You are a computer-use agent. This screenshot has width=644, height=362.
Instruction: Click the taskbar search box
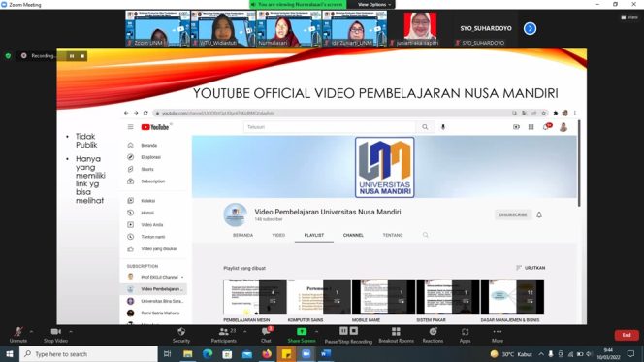click(x=88, y=354)
